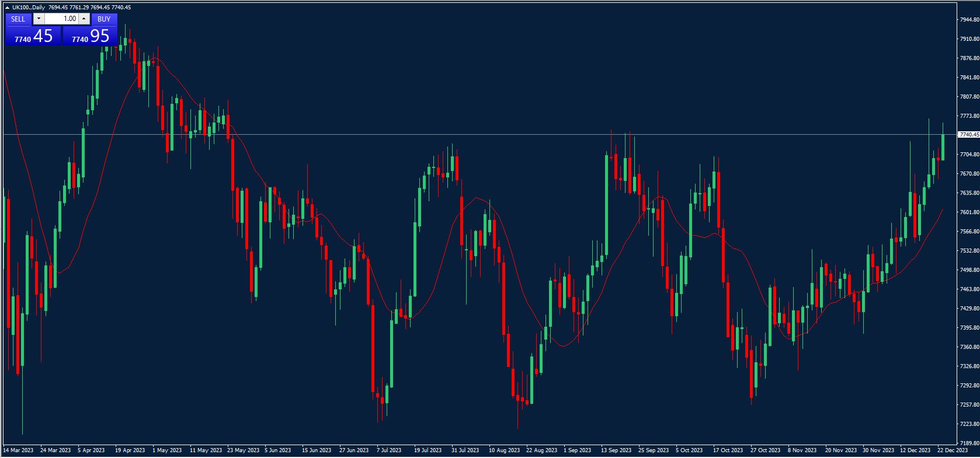Click the 5 Jun 2023 date label
Image resolution: width=980 pixels, height=458 pixels.
(278, 450)
